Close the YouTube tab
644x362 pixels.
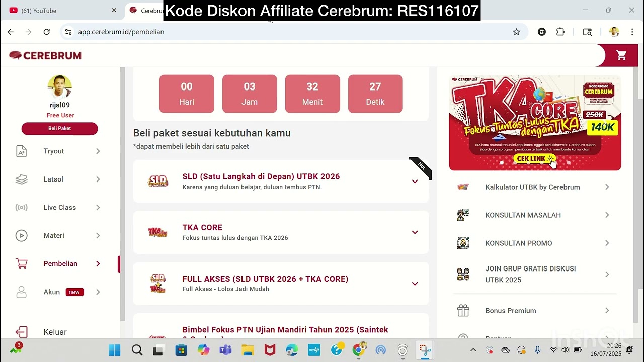click(x=114, y=11)
